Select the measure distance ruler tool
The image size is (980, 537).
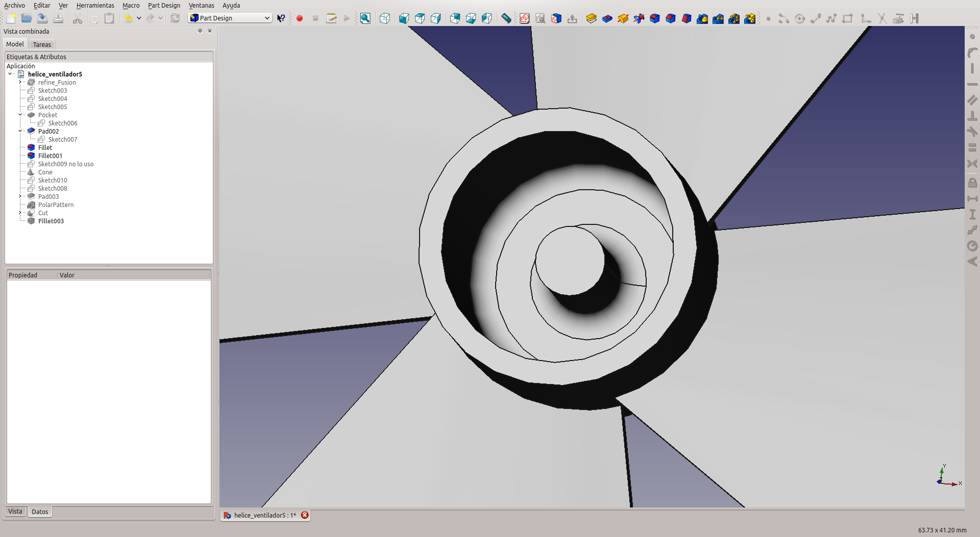click(506, 18)
